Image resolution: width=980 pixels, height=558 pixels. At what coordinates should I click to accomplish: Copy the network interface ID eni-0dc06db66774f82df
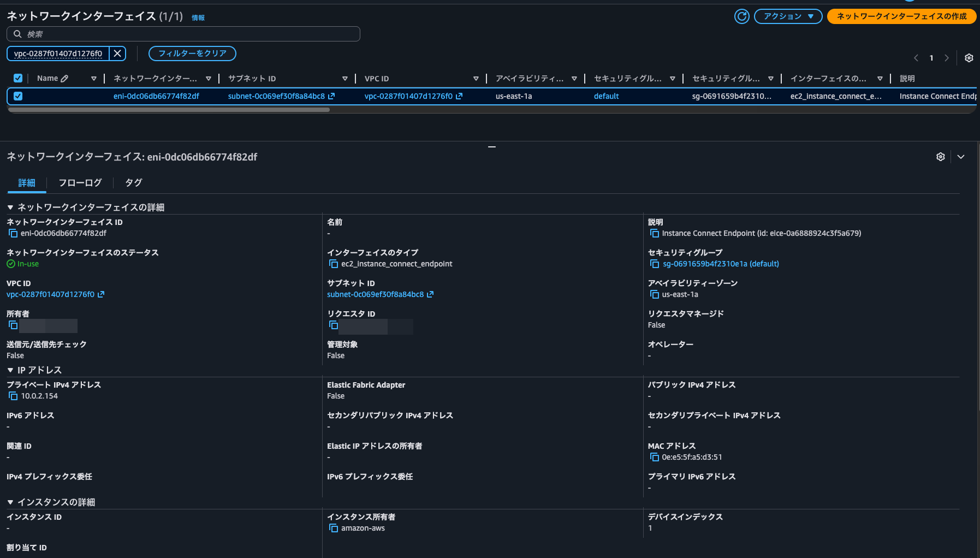13,233
